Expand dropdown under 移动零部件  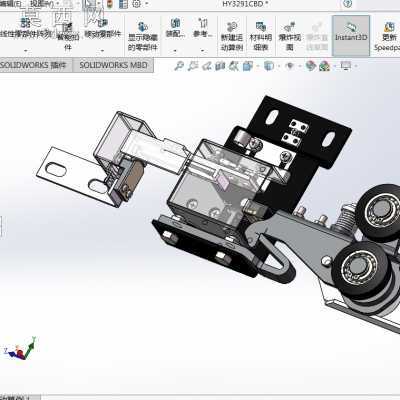[x=102, y=51]
